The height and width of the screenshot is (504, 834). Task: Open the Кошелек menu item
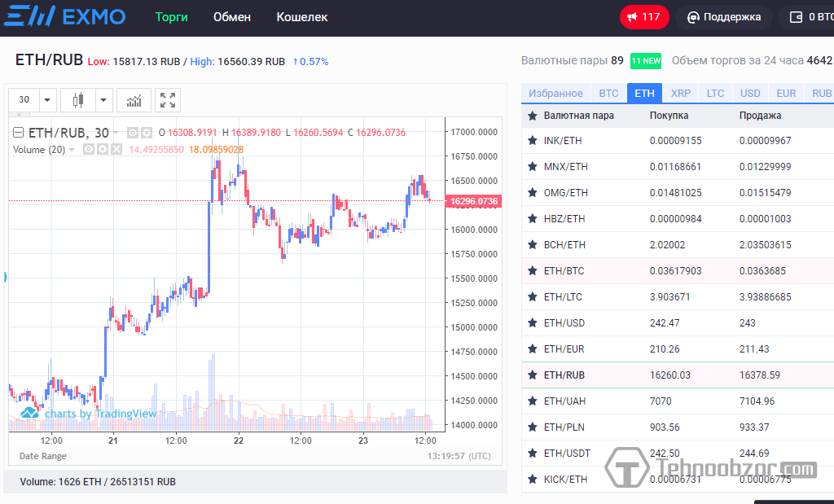point(301,17)
